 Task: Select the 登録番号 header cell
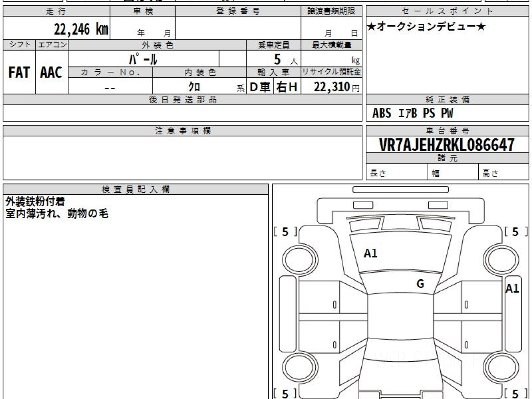[238, 12]
